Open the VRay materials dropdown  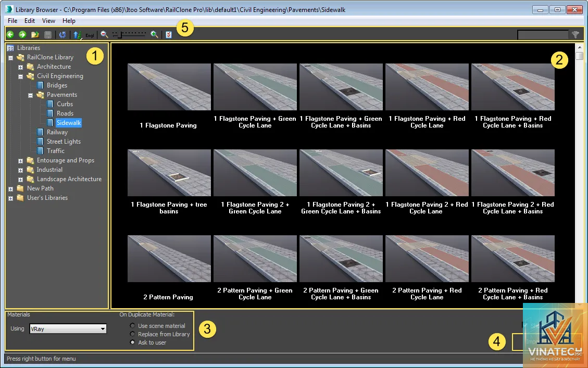[x=68, y=328]
